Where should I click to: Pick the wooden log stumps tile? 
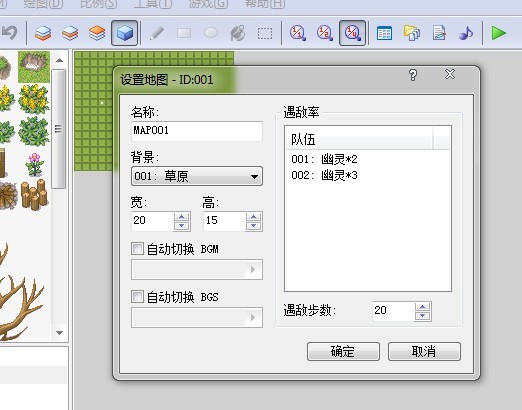pos(34,195)
